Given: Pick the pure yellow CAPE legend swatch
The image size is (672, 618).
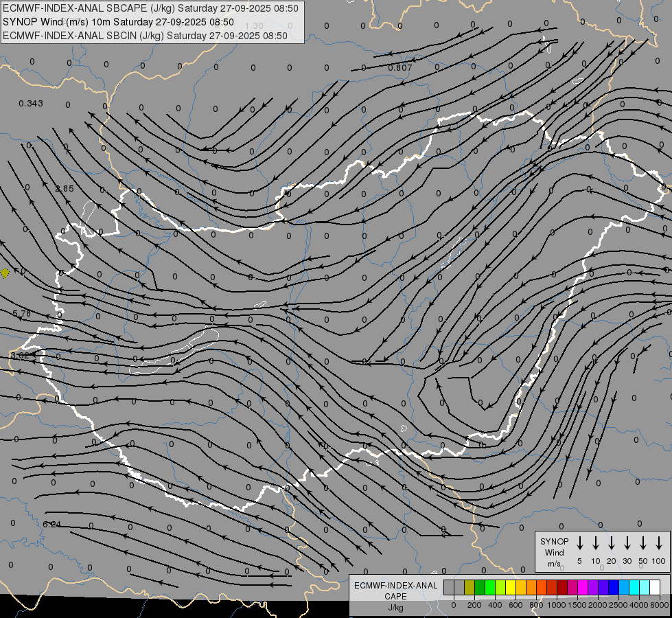Looking at the screenshot, I should tap(511, 587).
